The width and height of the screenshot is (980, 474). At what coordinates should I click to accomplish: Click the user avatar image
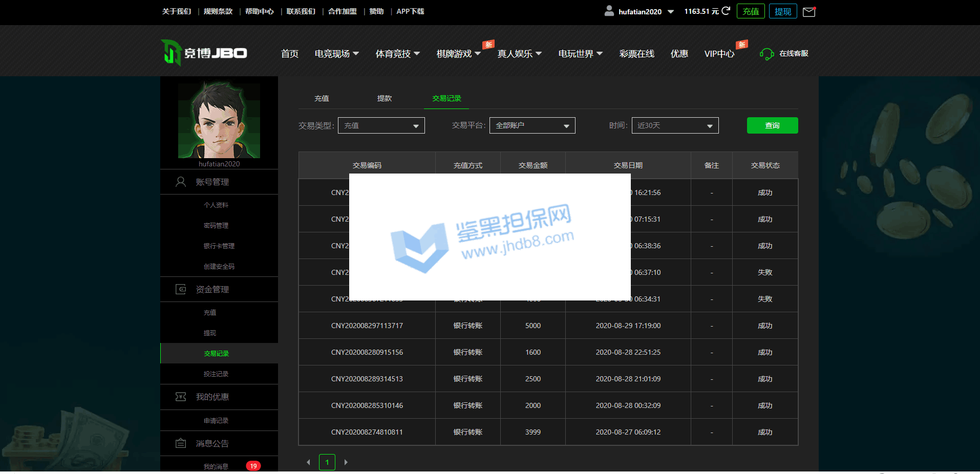click(x=219, y=121)
